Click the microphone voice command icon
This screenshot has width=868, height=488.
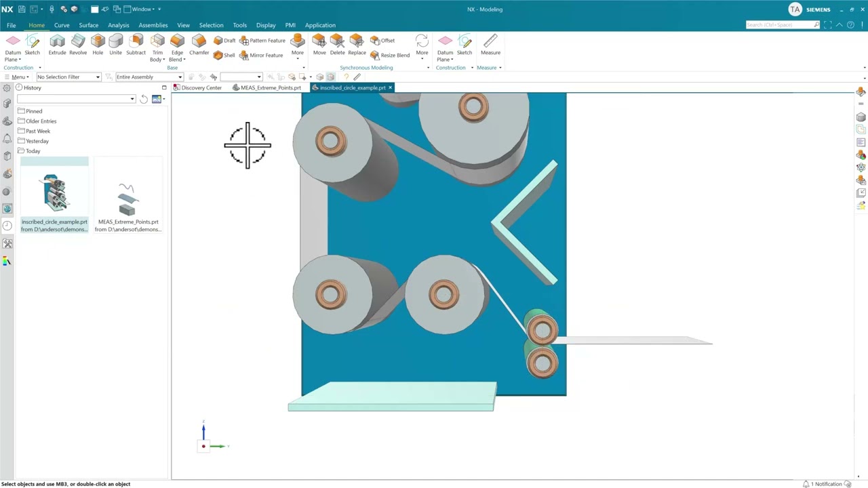click(52, 9)
